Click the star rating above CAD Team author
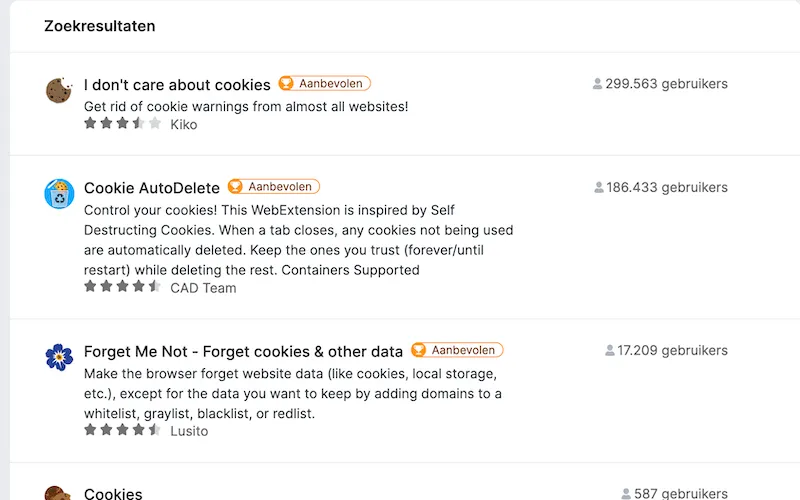 122,287
